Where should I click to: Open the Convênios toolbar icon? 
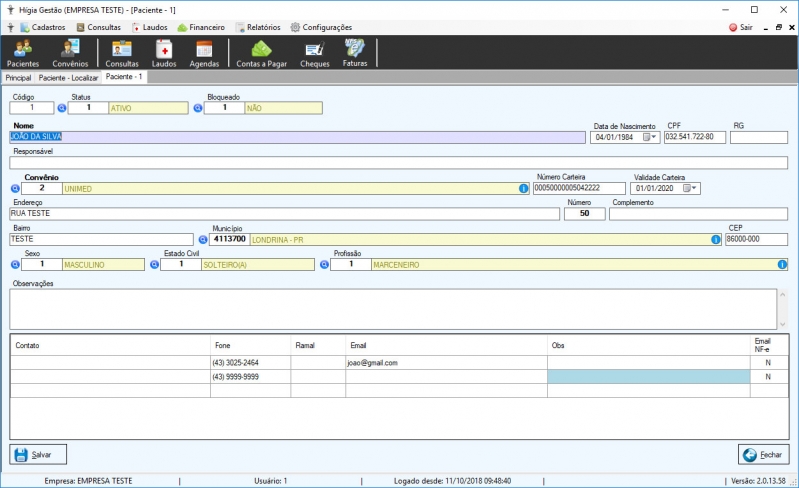tap(70, 53)
